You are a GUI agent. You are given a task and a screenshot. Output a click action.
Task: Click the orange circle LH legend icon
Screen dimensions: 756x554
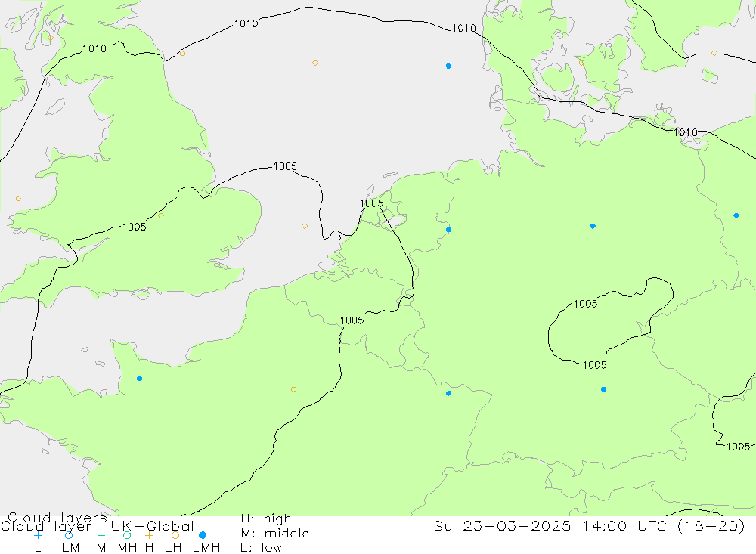175,535
